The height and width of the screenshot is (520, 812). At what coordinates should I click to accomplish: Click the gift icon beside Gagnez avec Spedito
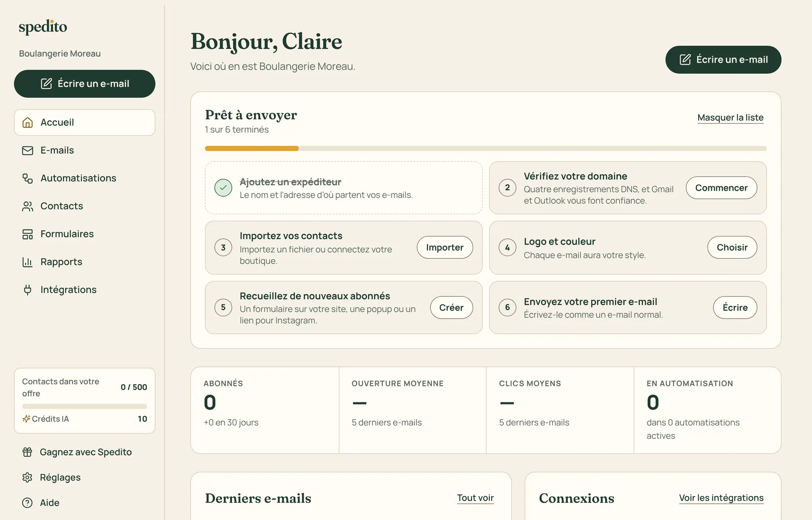[27, 452]
